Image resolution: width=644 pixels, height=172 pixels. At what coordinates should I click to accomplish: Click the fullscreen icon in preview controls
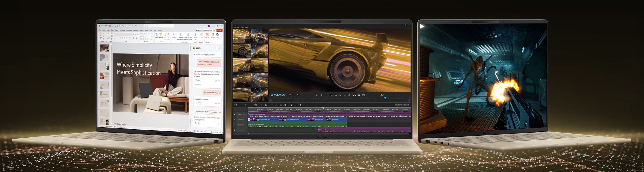(363, 95)
